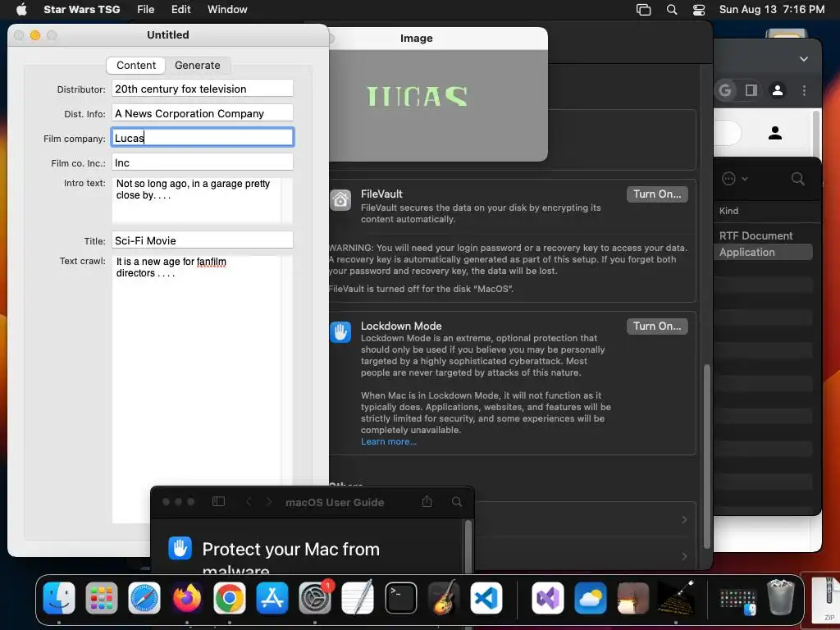Switch to the Content tab

136,66
